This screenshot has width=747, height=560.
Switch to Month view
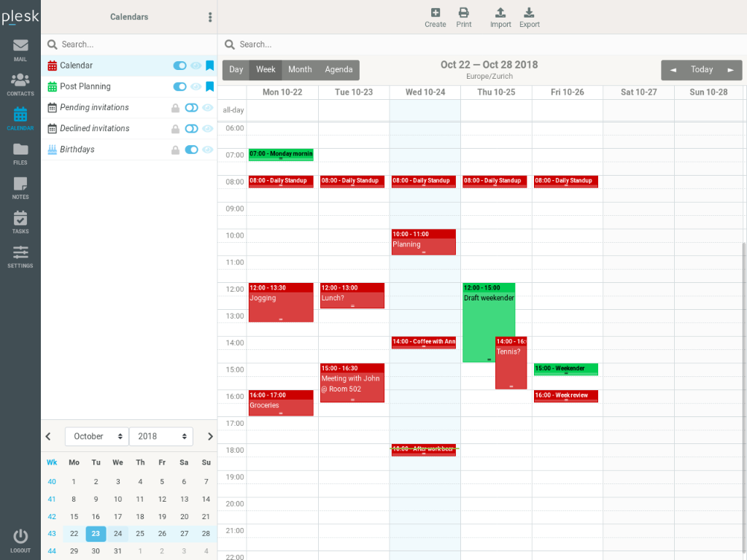pos(300,70)
